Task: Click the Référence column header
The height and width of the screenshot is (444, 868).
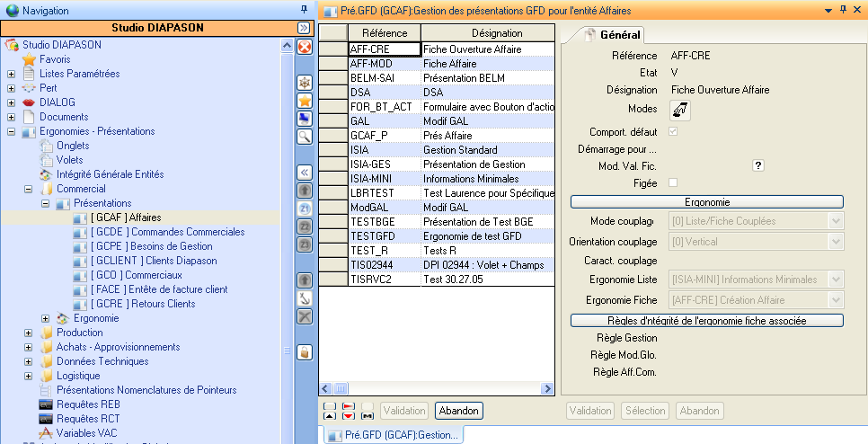Action: click(385, 33)
